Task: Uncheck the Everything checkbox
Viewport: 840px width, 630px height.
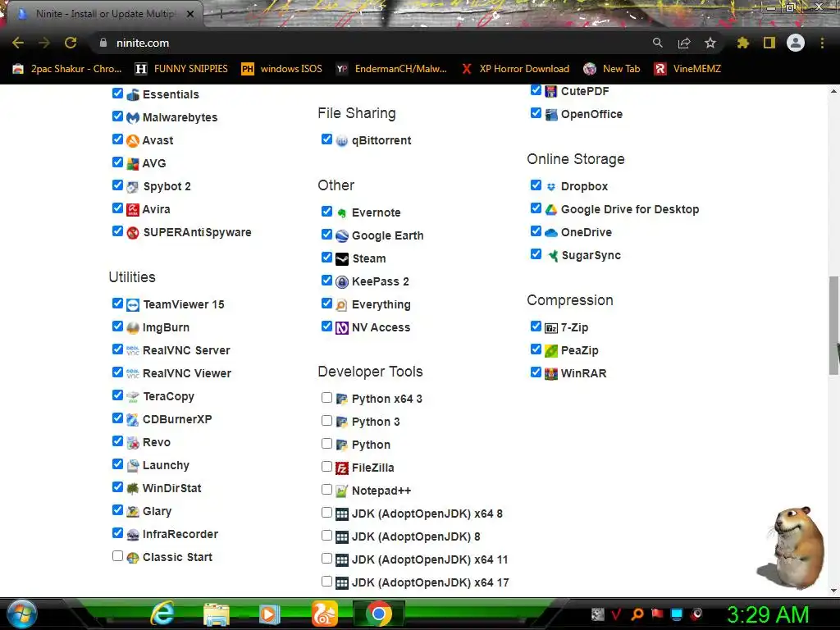Action: [x=326, y=304]
